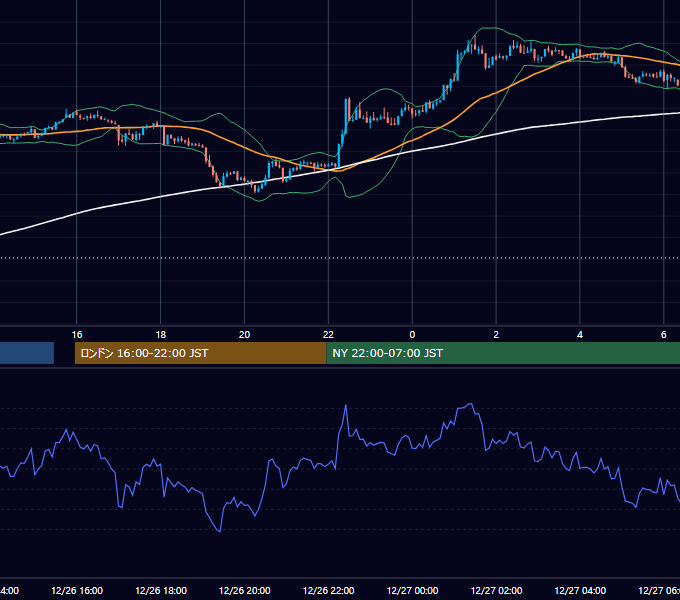680x600 pixels.
Task: Click the 0 hour label on price chart axis
Action: [x=412, y=335]
